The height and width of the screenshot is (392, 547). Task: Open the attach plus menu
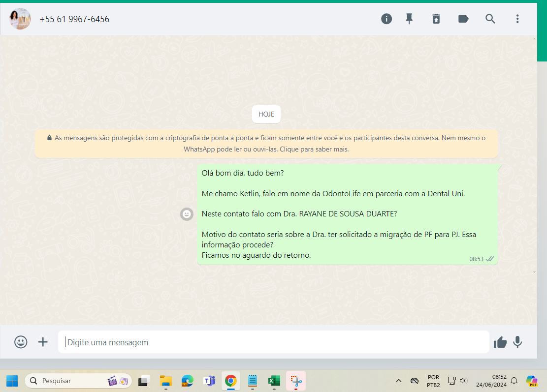(43, 342)
